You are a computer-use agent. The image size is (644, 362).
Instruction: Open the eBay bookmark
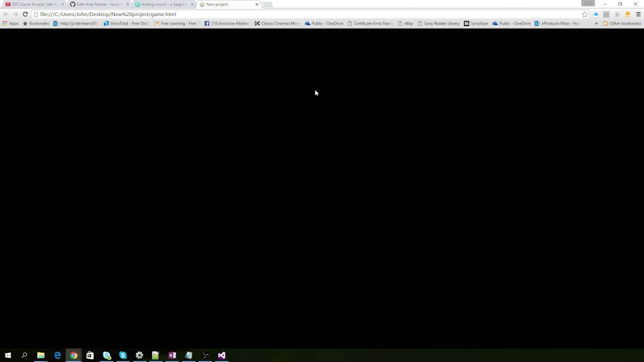pos(405,23)
